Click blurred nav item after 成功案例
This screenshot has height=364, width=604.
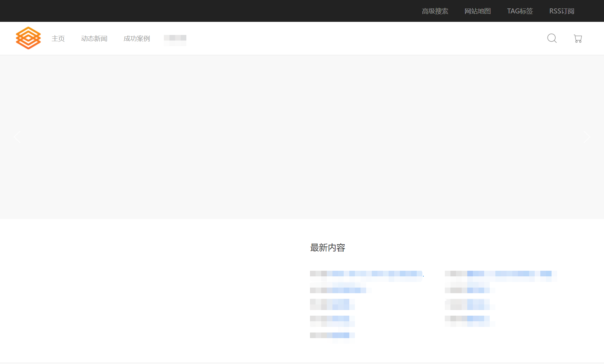coord(175,39)
